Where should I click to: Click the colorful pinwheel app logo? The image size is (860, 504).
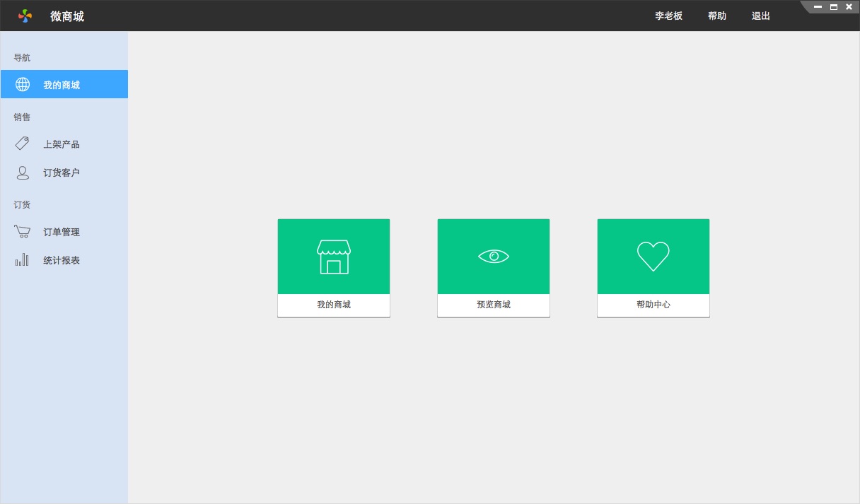(25, 16)
